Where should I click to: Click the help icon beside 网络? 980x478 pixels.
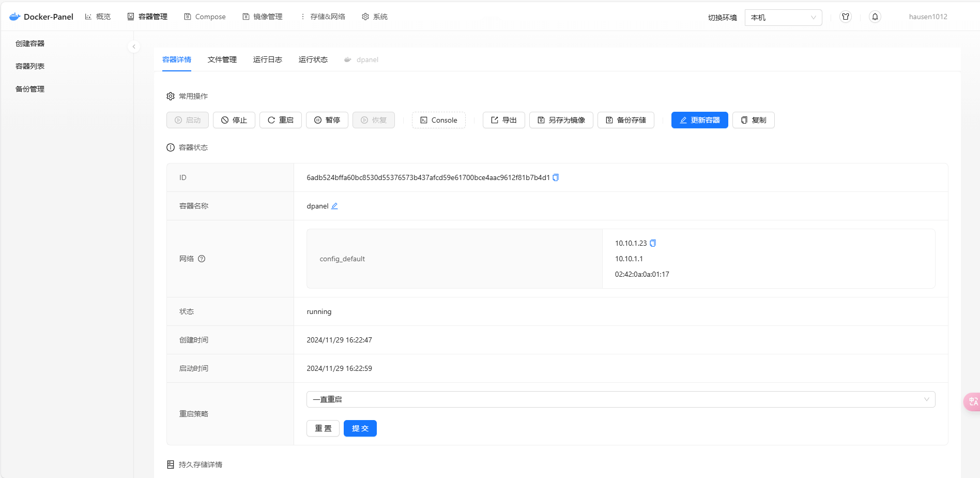[202, 259]
